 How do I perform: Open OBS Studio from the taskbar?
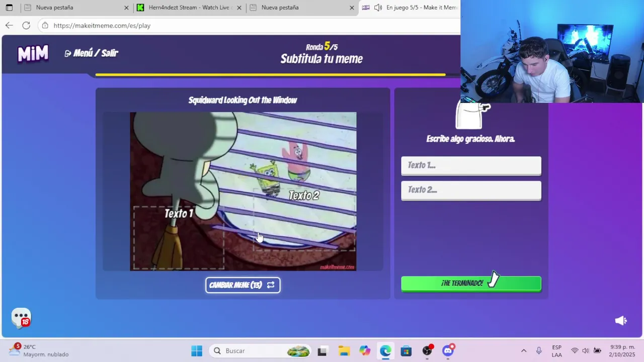[427, 351]
